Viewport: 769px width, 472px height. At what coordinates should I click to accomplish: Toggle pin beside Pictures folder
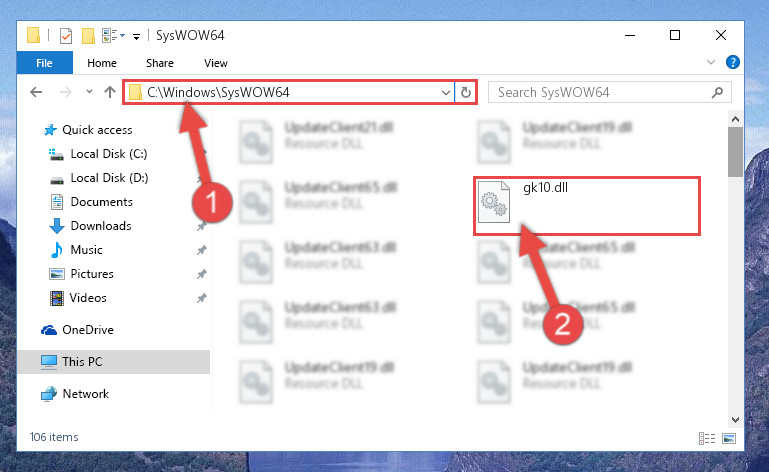tap(201, 274)
